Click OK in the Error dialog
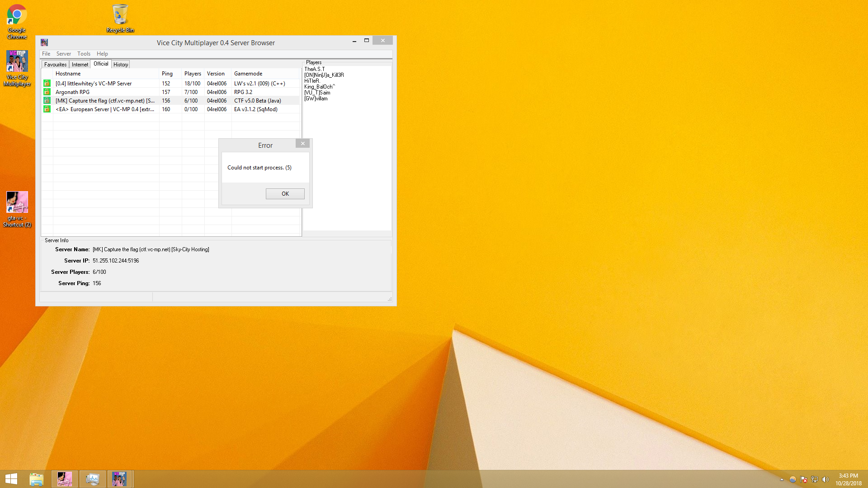Viewport: 868px width, 488px height. tap(285, 194)
